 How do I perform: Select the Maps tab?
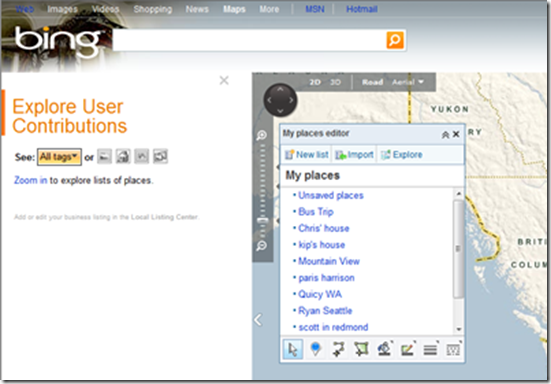point(234,9)
